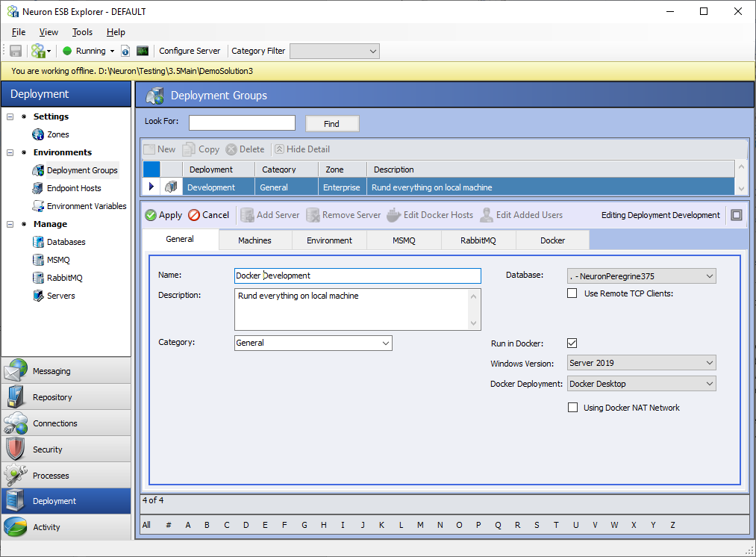
Task: Click the Description box scroll down arrow
Action: pyautogui.click(x=473, y=323)
